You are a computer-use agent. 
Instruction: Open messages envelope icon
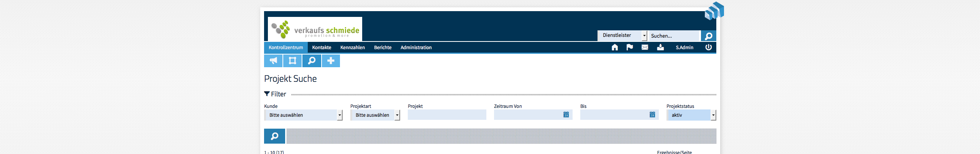[x=645, y=47]
